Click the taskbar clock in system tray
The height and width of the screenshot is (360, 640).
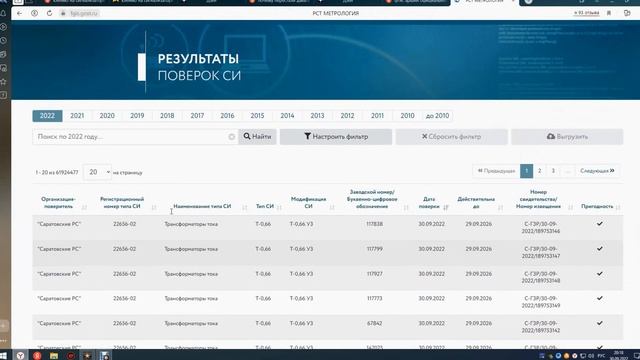click(619, 356)
